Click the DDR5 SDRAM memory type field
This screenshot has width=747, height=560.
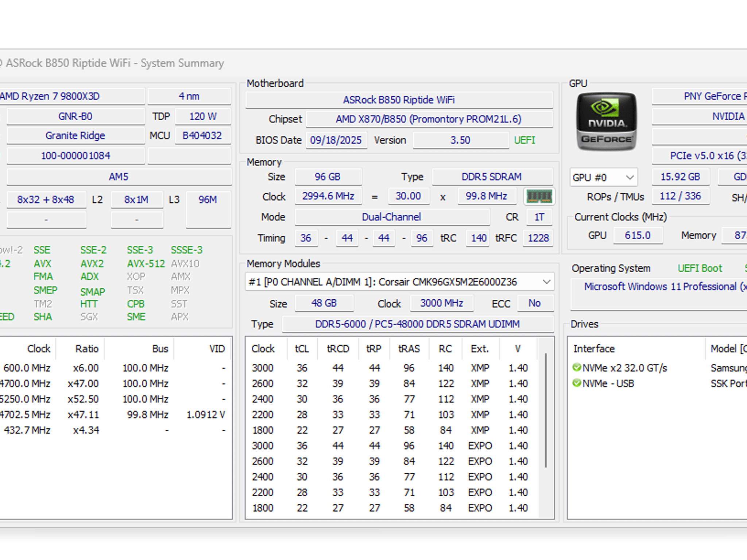(492, 177)
